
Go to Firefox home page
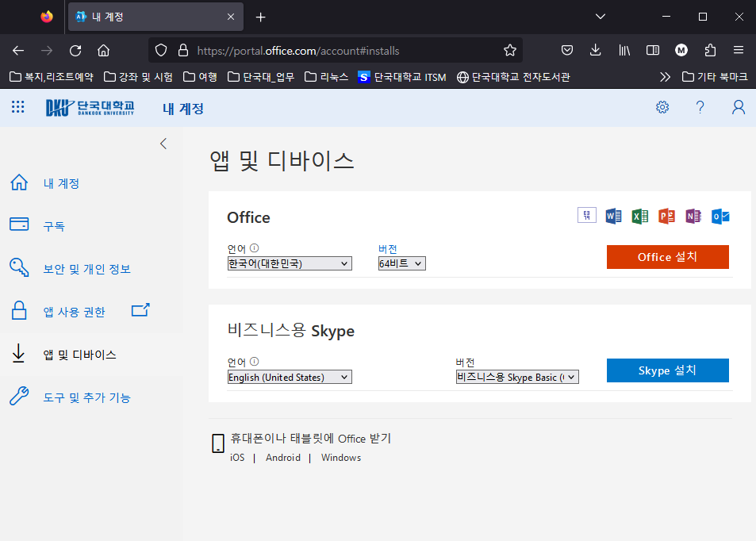click(x=104, y=51)
